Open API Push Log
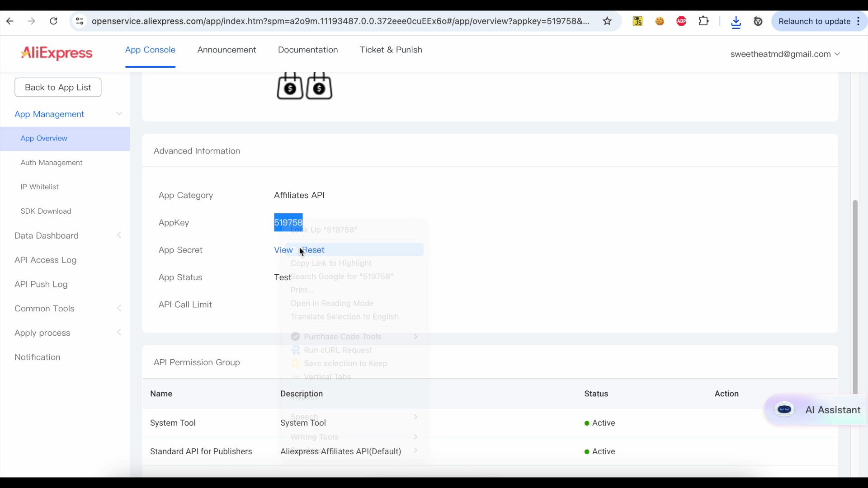The height and width of the screenshot is (488, 868). point(41,285)
